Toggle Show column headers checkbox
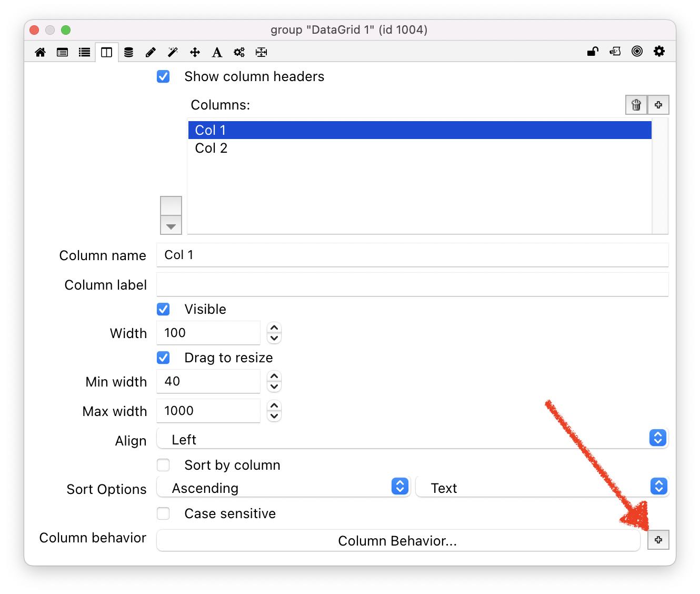The image size is (700, 594). (163, 77)
